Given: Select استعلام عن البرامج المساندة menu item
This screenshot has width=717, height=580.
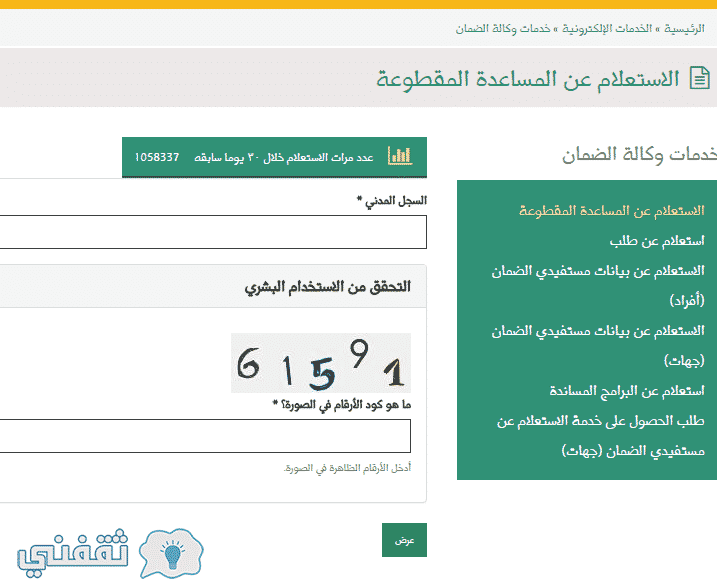Looking at the screenshot, I should 626,391.
